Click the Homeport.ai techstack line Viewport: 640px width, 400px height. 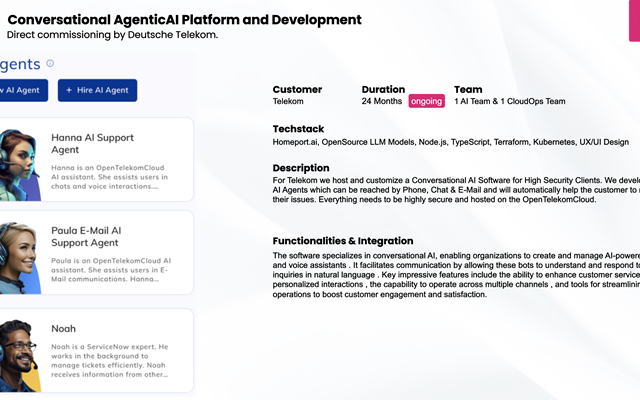click(x=451, y=142)
